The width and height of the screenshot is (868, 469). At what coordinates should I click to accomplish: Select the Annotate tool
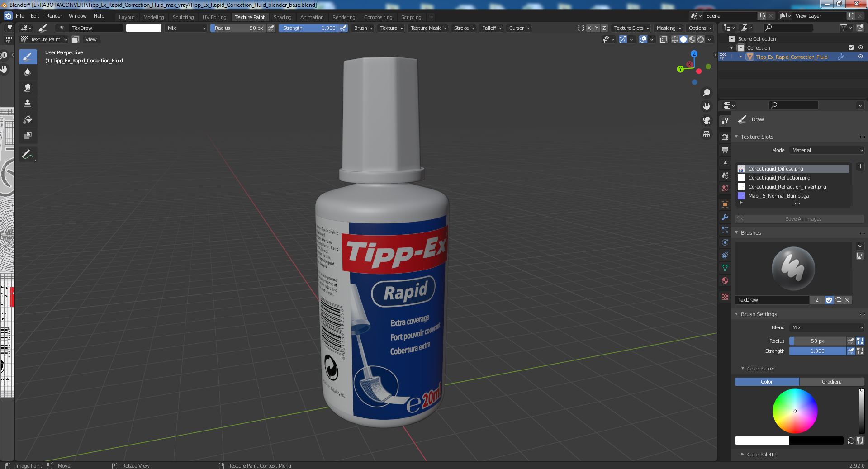[28, 154]
